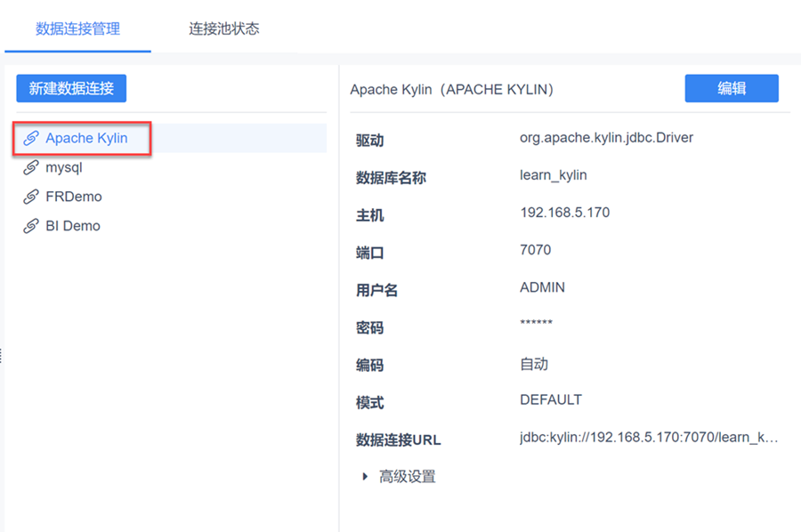Click the 数据库名称 field label

[391, 178]
